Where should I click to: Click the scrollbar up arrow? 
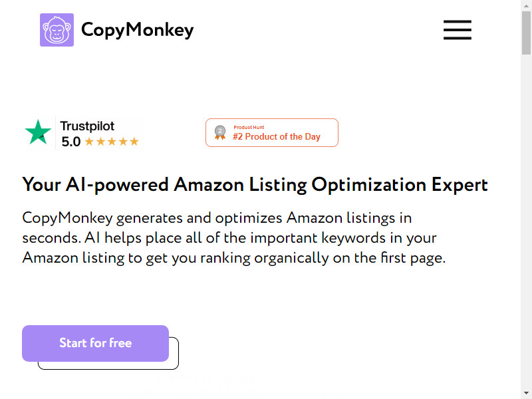pos(526,5)
